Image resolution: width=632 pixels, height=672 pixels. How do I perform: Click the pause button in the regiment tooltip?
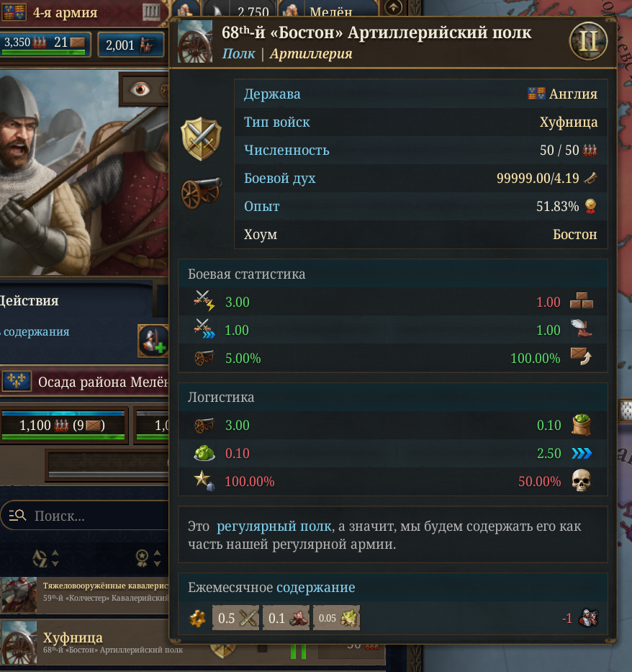click(588, 42)
